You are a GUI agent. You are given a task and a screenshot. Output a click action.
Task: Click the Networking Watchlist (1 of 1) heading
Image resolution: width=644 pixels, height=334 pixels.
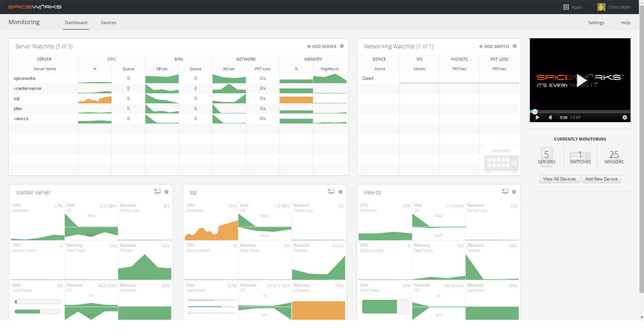(398, 46)
